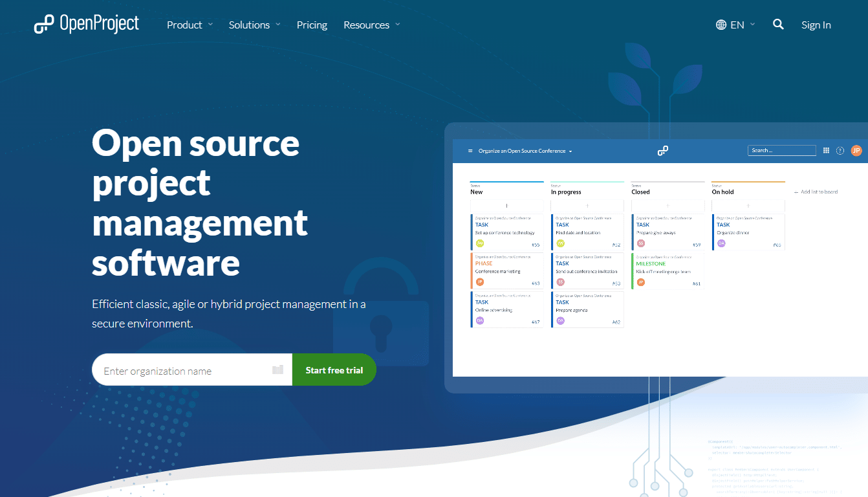Viewport: 868px width, 497px height.
Task: Open site search with magnifier icon
Action: pos(778,25)
